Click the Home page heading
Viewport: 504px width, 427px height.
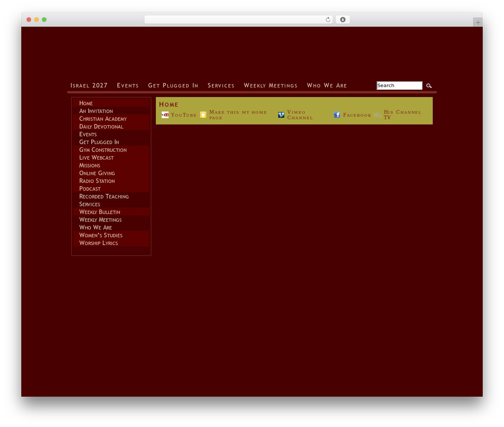[169, 104]
